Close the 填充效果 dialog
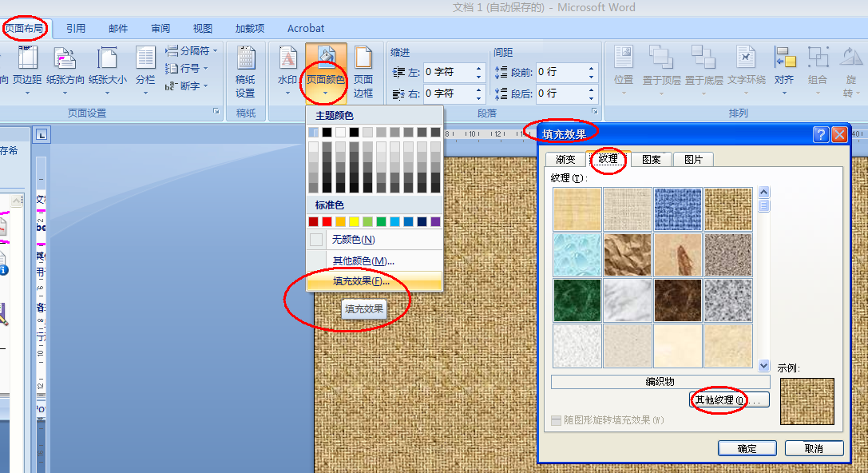Image resolution: width=868 pixels, height=473 pixels. click(839, 134)
